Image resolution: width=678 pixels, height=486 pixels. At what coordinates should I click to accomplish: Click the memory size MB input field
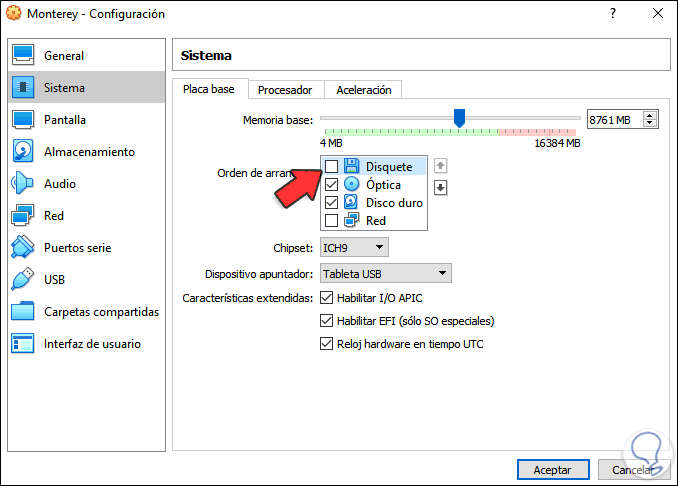[x=614, y=120]
